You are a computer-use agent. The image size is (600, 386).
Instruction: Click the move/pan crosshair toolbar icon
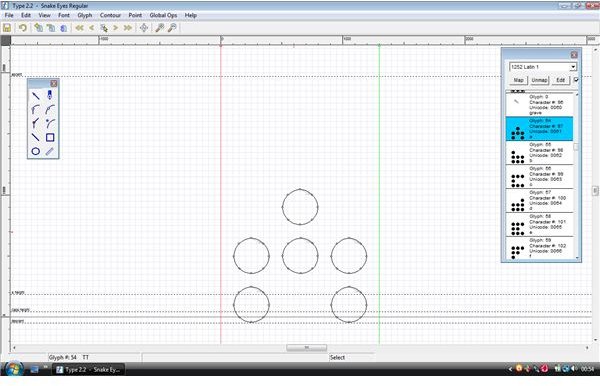coord(144,28)
